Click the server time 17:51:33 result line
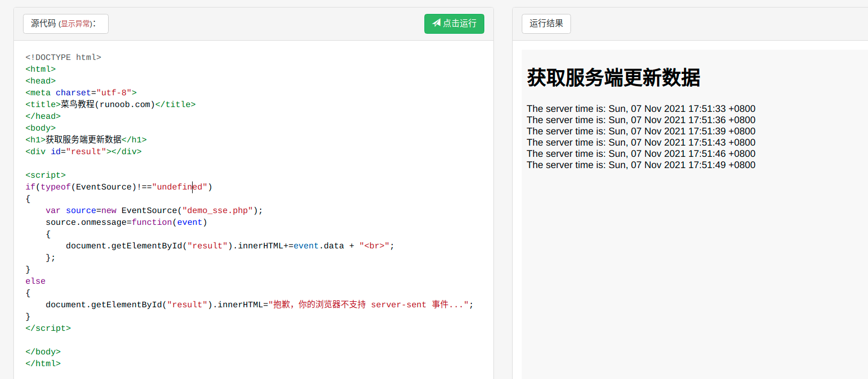This screenshot has height=379, width=868. tap(641, 109)
